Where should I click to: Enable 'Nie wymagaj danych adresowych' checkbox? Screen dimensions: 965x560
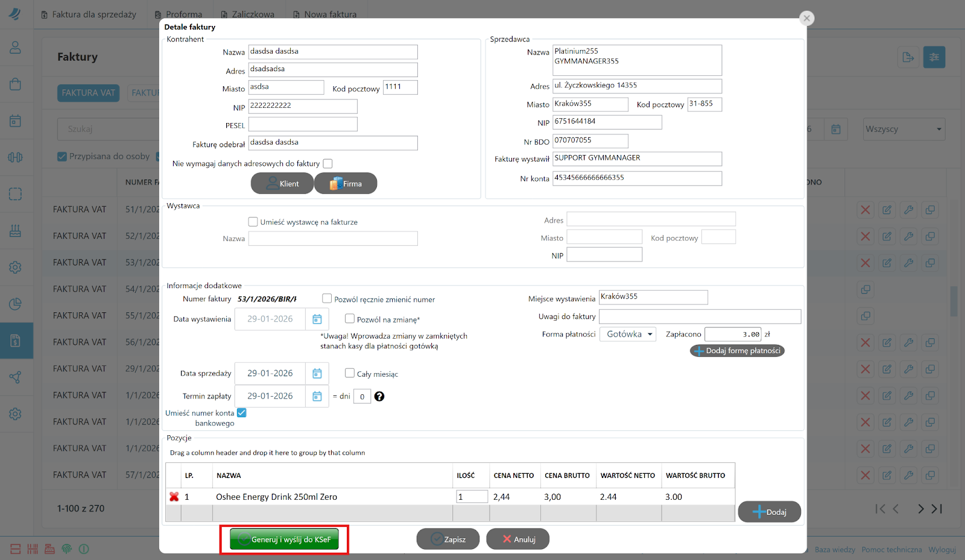pyautogui.click(x=327, y=163)
